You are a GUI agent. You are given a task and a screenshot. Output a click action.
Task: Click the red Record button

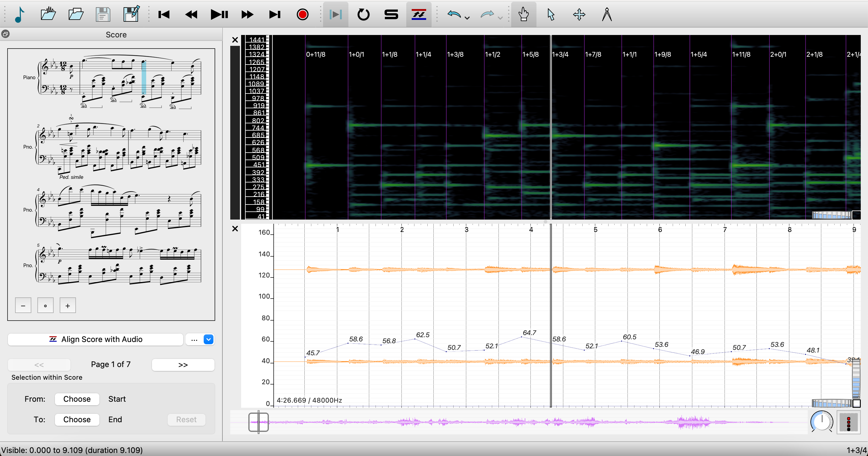[302, 14]
